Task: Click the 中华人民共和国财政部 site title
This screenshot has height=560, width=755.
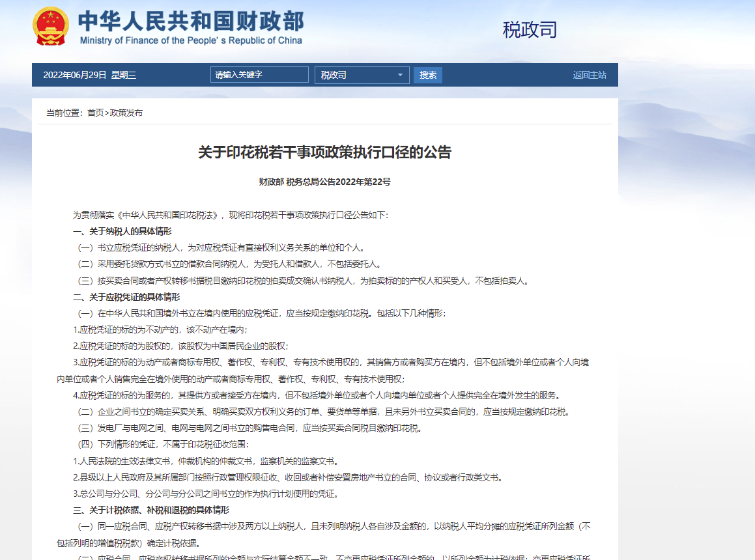Action: pos(190,21)
